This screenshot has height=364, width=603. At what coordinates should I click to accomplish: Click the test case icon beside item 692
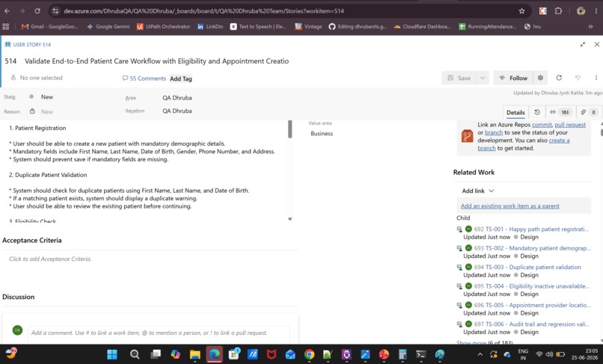[459, 229]
